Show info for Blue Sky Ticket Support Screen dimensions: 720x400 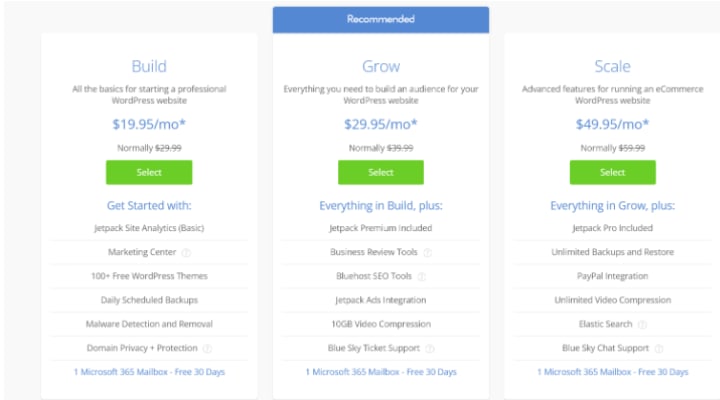[x=430, y=349]
